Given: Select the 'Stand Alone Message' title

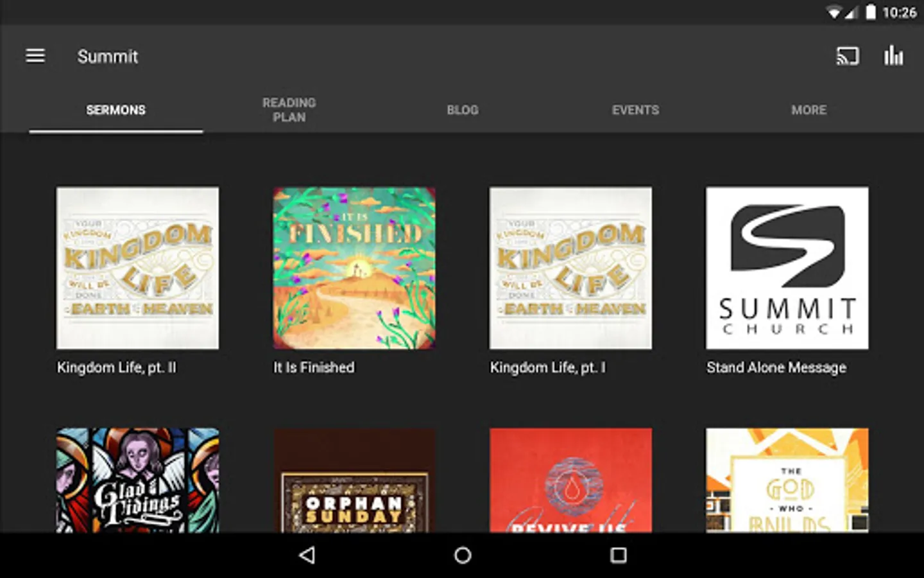Looking at the screenshot, I should pos(776,367).
